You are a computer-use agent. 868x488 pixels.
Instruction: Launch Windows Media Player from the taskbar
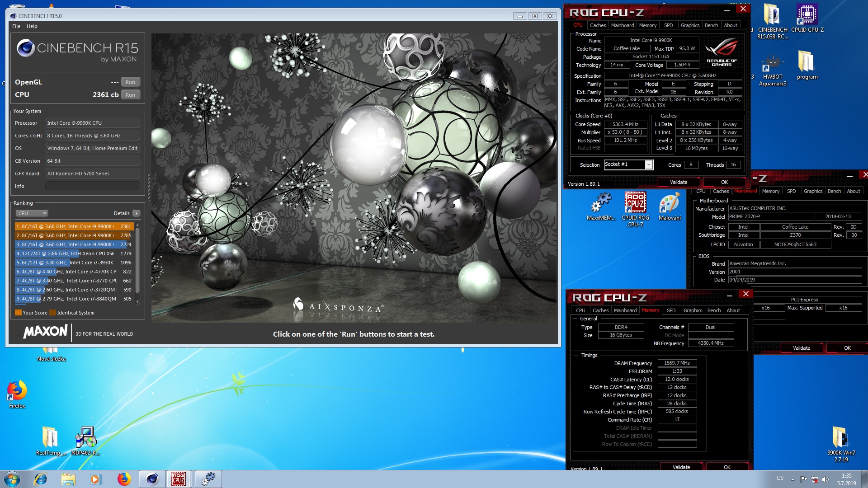[x=94, y=479]
